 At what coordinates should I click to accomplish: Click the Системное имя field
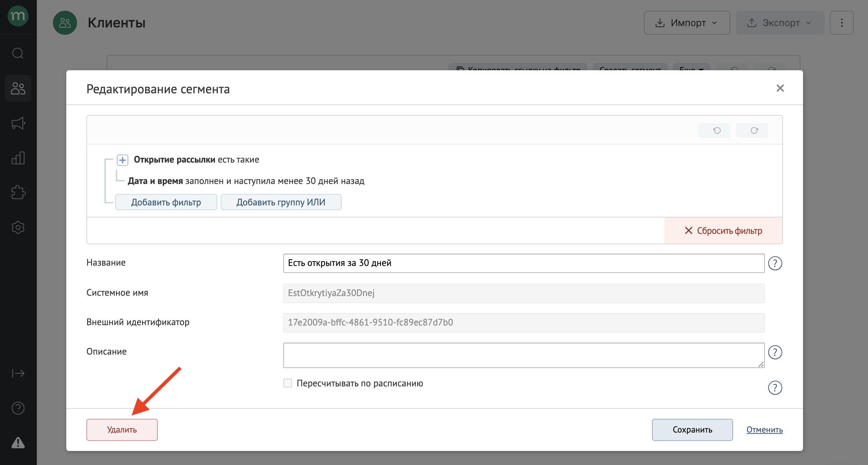[524, 293]
